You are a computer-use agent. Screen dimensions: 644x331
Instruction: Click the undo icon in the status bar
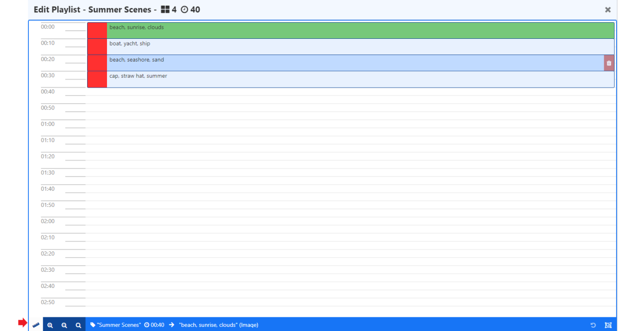point(593,325)
